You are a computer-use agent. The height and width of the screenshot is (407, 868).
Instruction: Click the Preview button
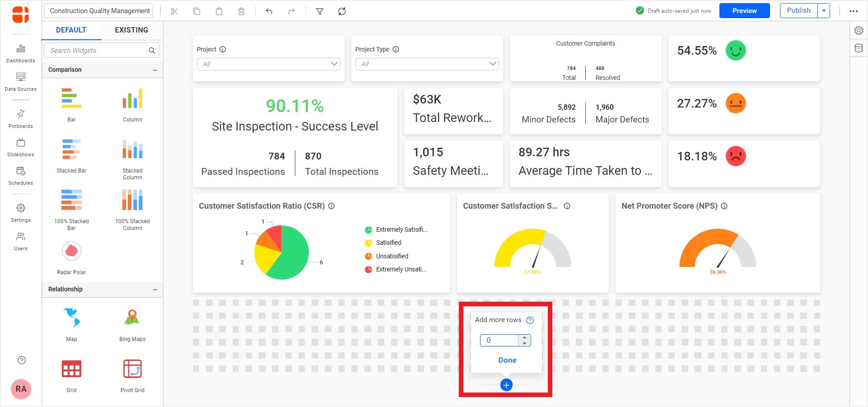point(744,10)
